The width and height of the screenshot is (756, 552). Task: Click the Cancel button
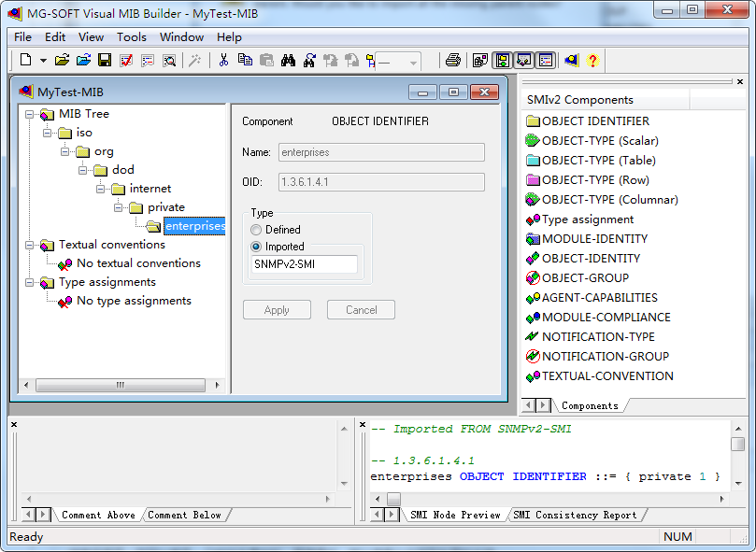pos(361,310)
